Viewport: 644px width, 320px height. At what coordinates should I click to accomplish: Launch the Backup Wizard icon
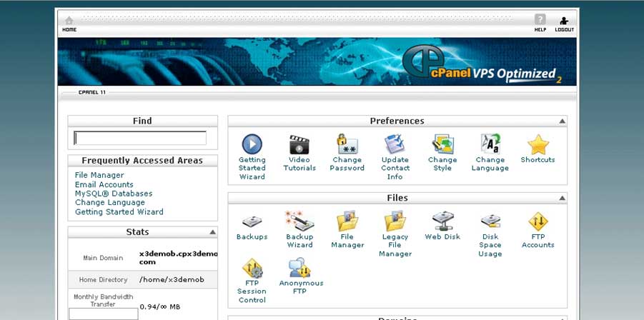(299, 221)
